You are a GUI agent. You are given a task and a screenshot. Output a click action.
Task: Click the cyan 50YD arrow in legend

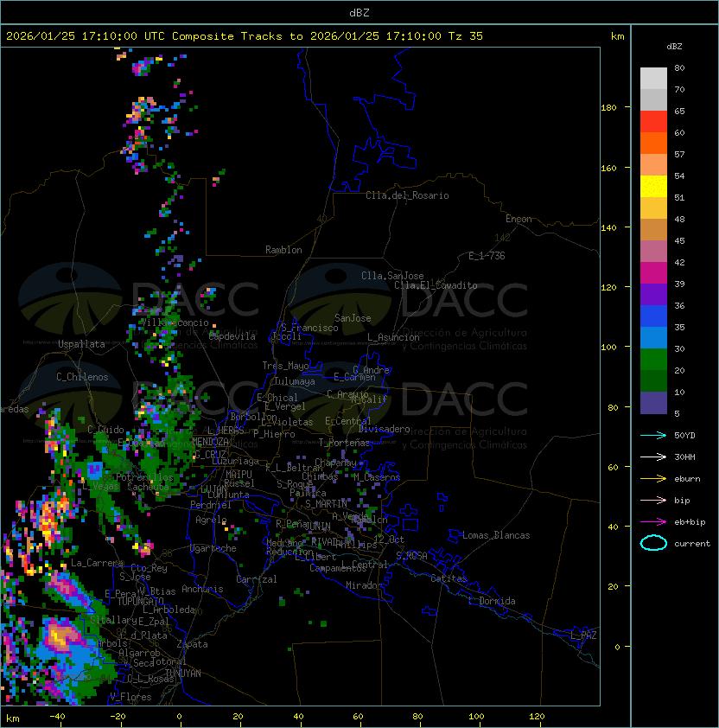click(653, 435)
